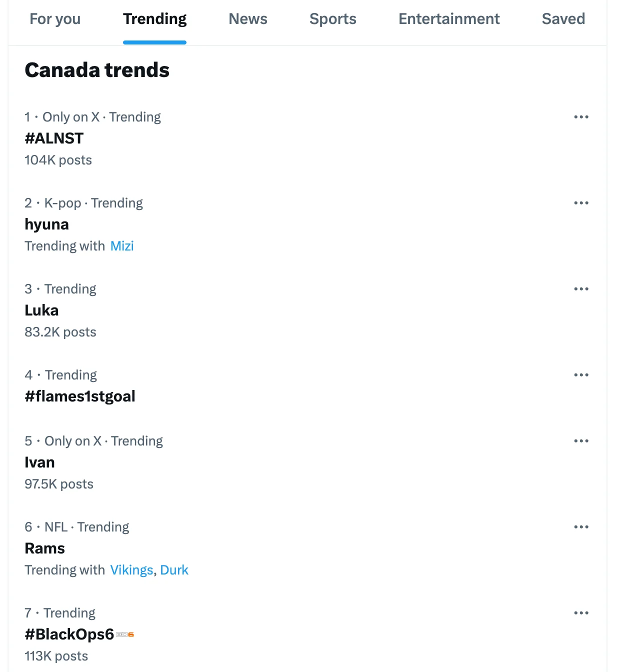Open more options for hyuna trend
The height and width of the screenshot is (672, 628).
581,203
